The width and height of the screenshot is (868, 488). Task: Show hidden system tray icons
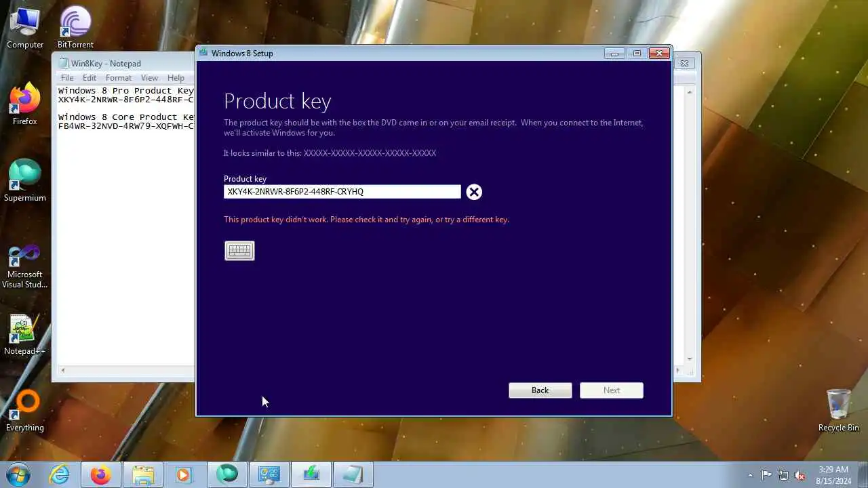750,475
